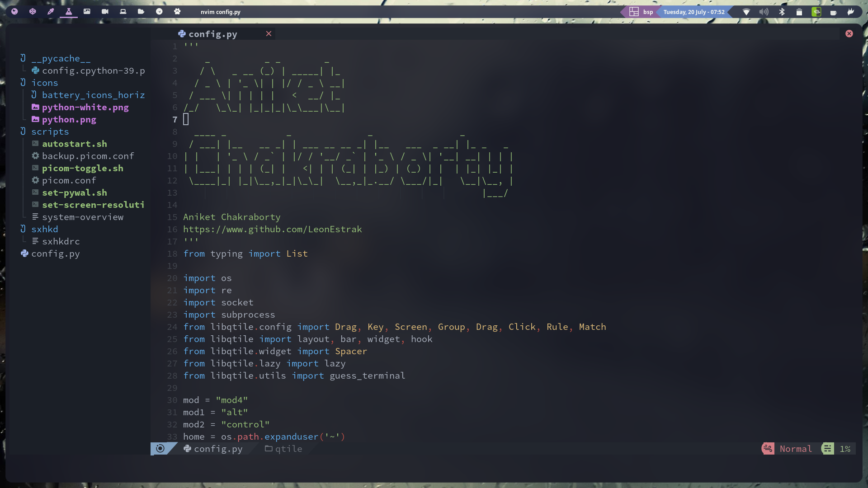Viewport: 868px width, 488px height.
Task: Click the Bluetooth tray icon
Action: [x=782, y=12]
